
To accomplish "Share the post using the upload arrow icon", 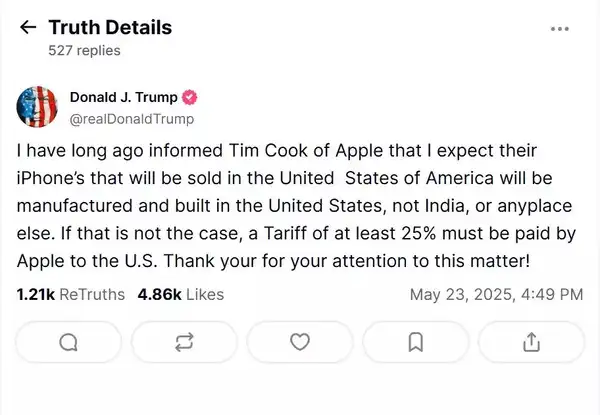I will [x=532, y=342].
